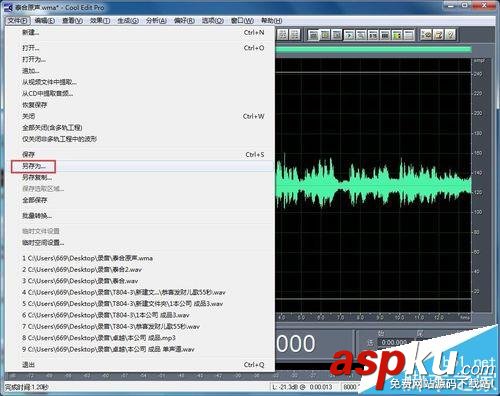Open the 偏好(R) favorites menu
The image size is (500, 396).
click(184, 21)
